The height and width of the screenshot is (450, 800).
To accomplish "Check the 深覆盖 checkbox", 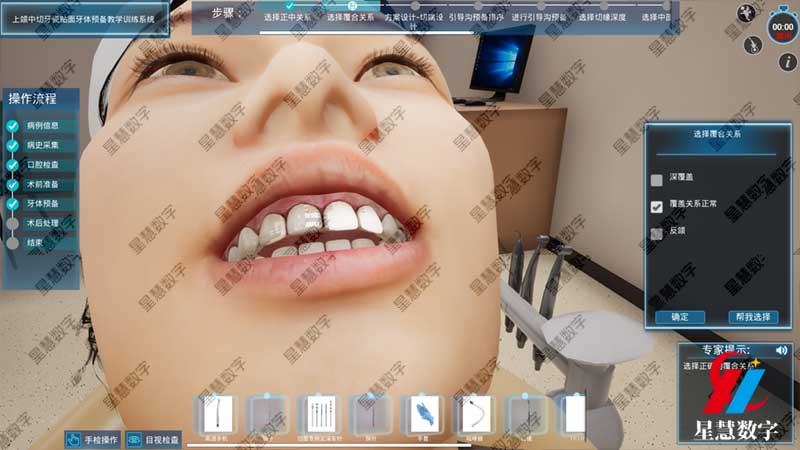I will 657,180.
